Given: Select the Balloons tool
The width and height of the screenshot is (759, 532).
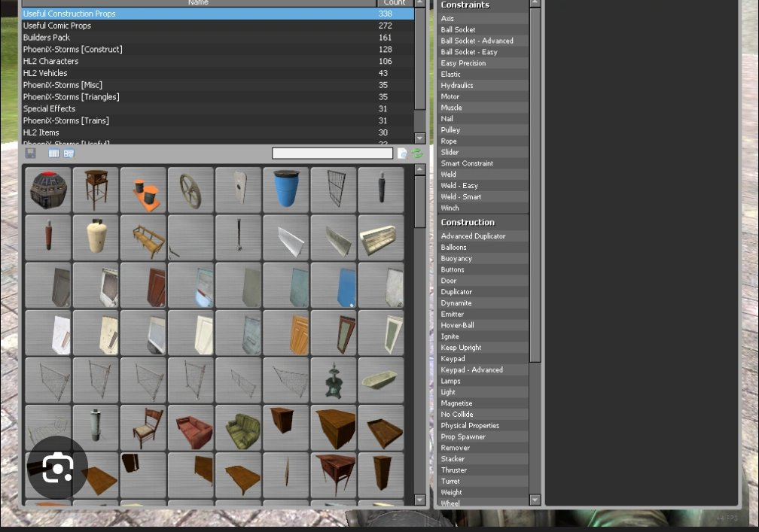Looking at the screenshot, I should point(483,247).
